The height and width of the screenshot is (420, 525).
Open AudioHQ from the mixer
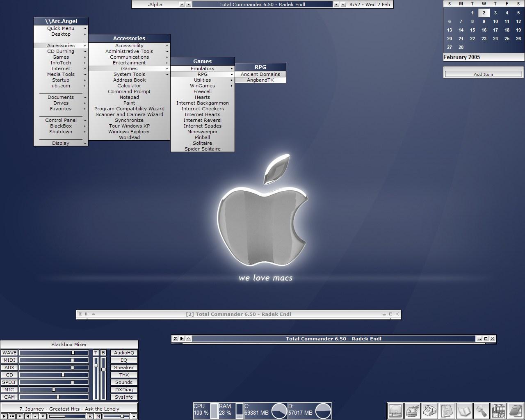pos(124,353)
